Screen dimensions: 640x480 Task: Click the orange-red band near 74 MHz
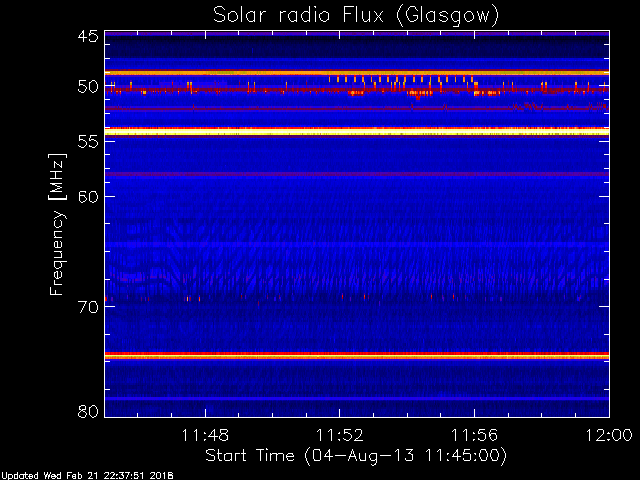point(357,356)
